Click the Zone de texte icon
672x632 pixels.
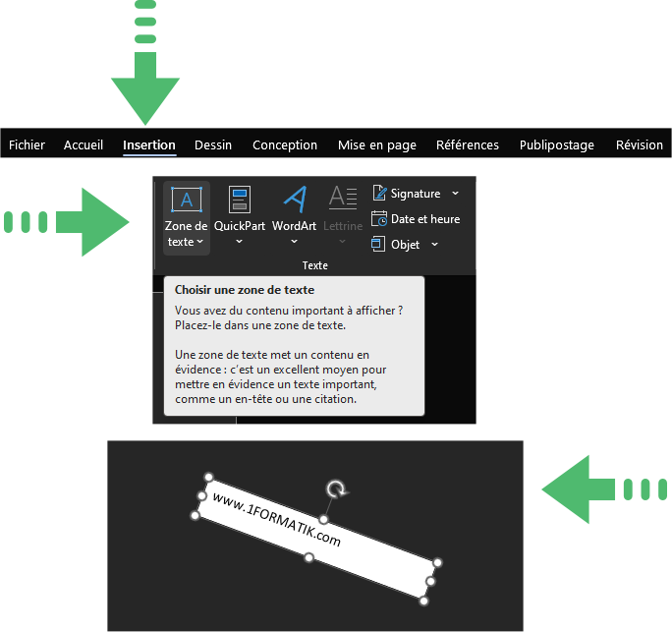pyautogui.click(x=187, y=200)
